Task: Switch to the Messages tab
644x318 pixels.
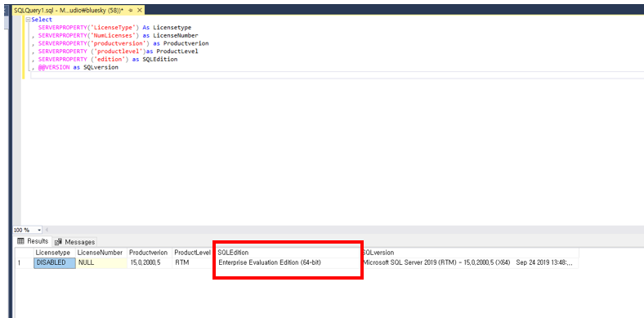Action: click(74, 242)
